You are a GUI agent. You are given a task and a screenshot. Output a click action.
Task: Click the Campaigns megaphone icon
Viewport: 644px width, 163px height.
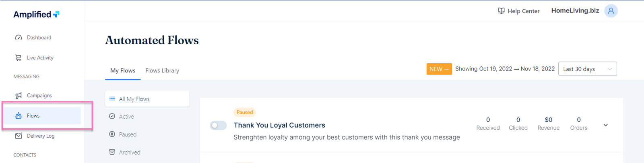coord(19,96)
